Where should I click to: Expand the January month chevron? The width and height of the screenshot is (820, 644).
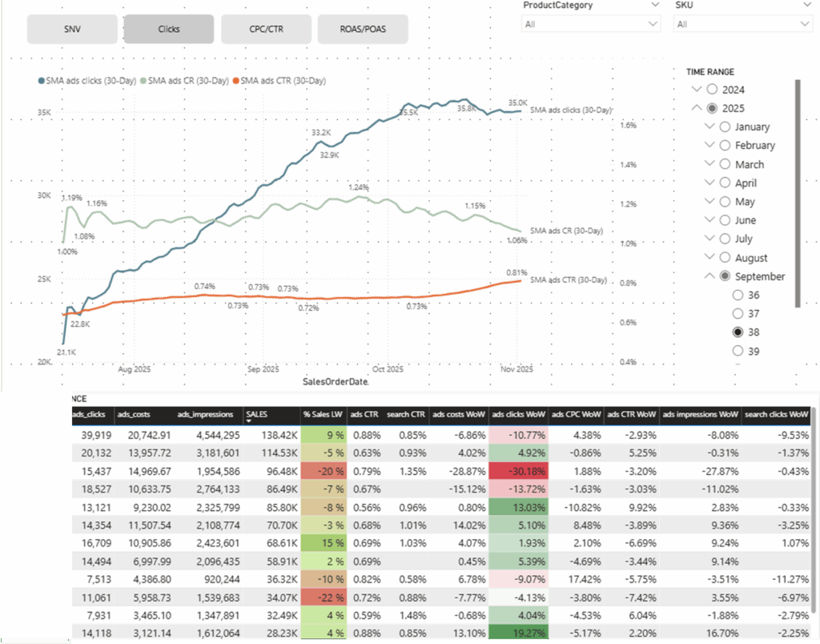[x=709, y=127]
